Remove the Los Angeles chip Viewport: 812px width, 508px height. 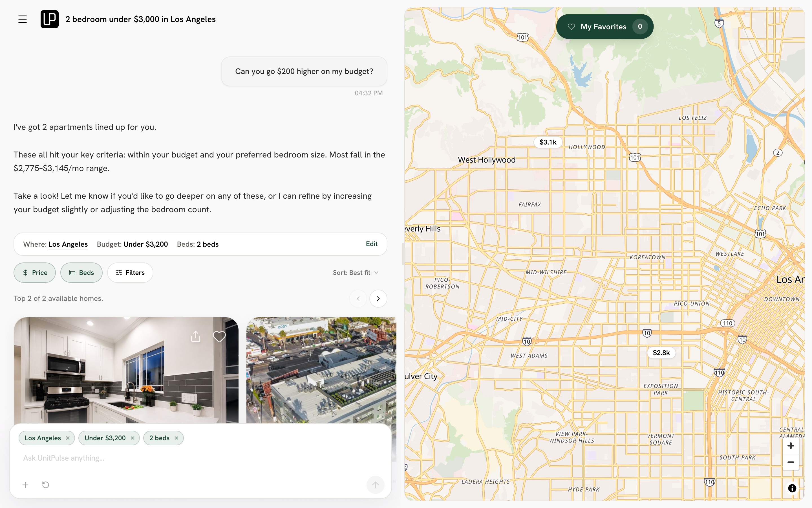68,438
